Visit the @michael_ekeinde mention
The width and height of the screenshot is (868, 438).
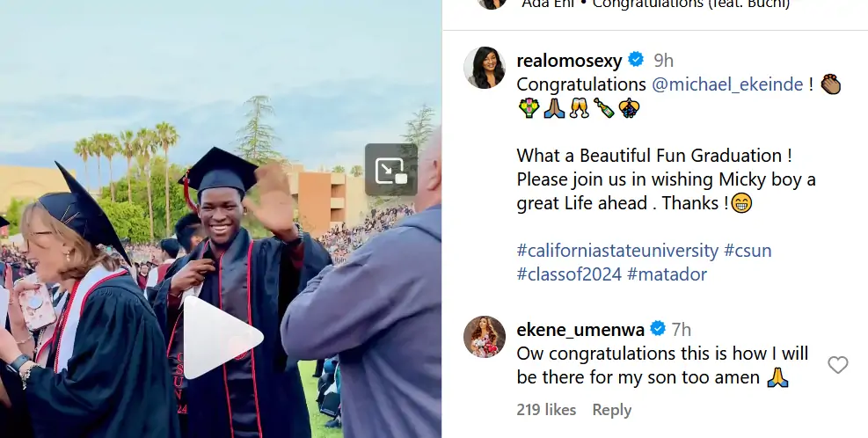[727, 84]
